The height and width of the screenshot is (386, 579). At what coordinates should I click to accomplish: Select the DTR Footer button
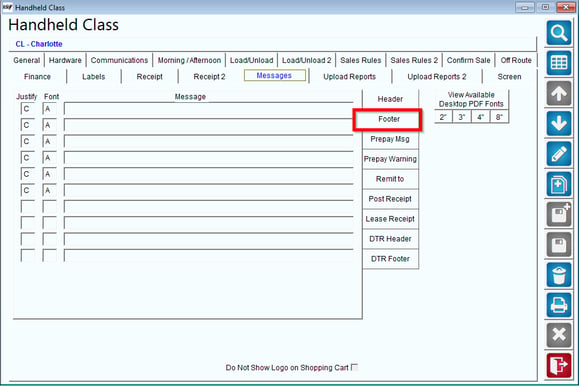[390, 259]
